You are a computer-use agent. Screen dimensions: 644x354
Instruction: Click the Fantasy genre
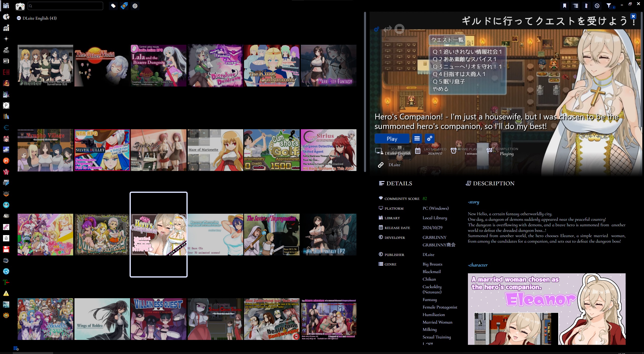tap(430, 299)
